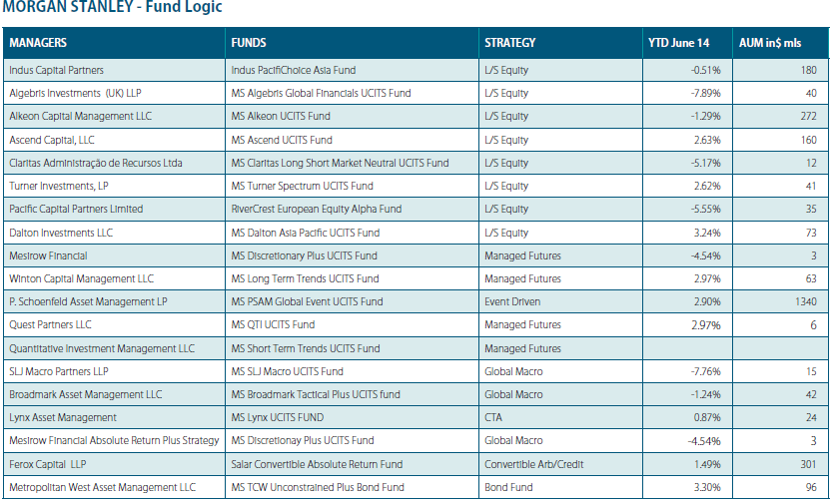Click the FUNDS column header
Image resolution: width=834 pixels, height=504 pixels.
[249, 43]
